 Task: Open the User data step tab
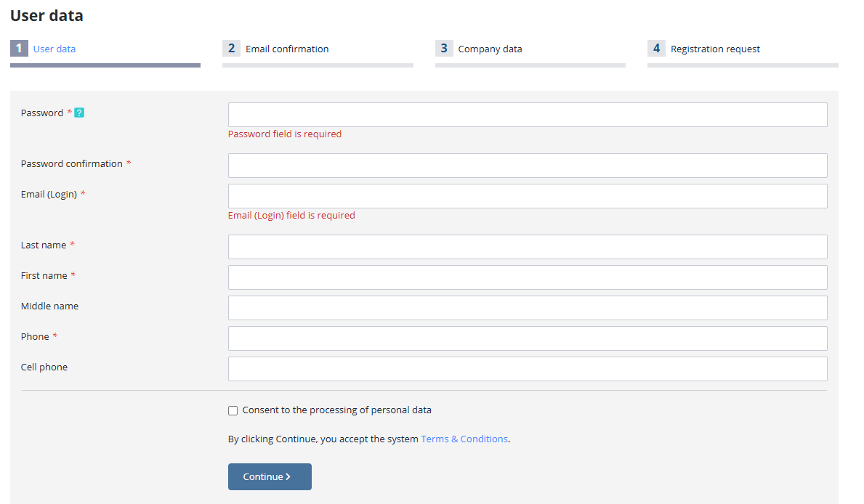[54, 49]
